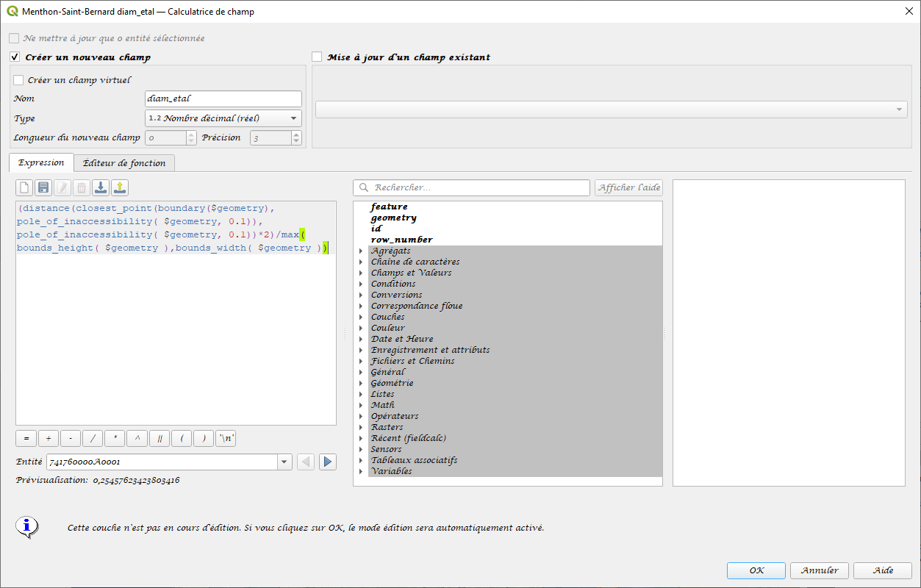This screenshot has height=588, width=921.
Task: Click inside the expression text editor
Action: pyautogui.click(x=176, y=312)
